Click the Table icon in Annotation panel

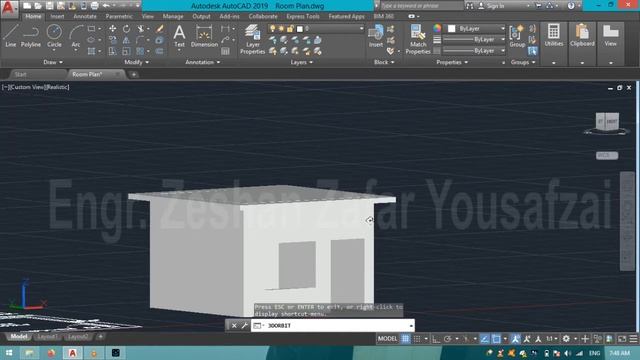click(225, 51)
